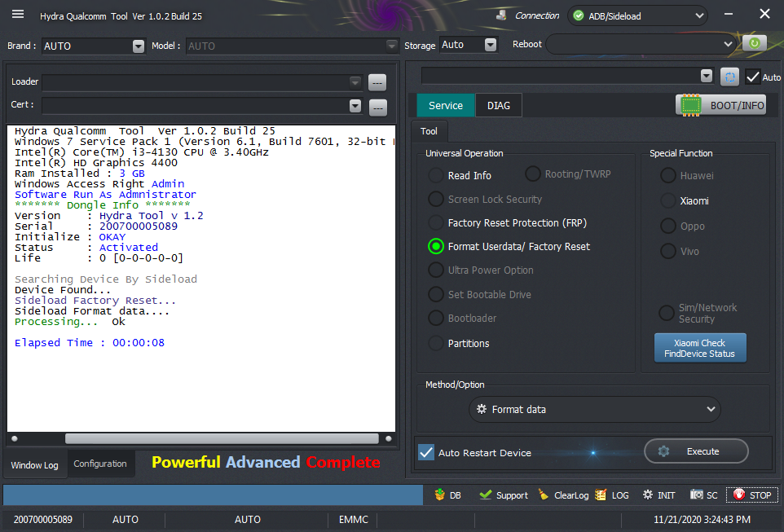Click the horizontal log scrollbar
784x532 pixels.
point(222,438)
